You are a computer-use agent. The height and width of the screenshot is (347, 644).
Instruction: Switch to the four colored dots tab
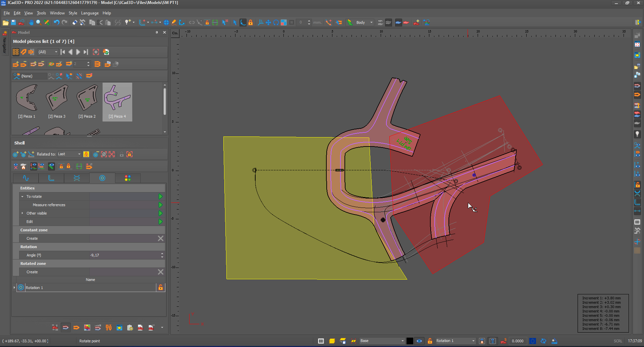pos(127,178)
